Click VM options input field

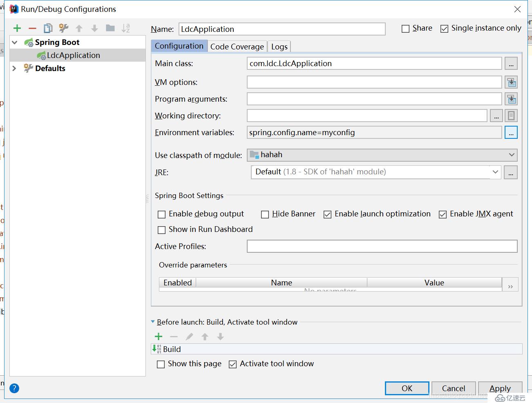click(374, 82)
